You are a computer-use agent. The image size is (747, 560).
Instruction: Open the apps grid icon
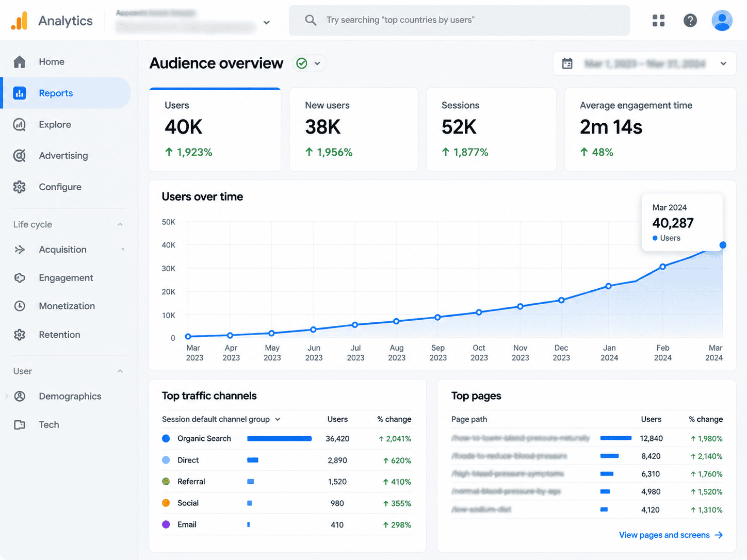[658, 20]
